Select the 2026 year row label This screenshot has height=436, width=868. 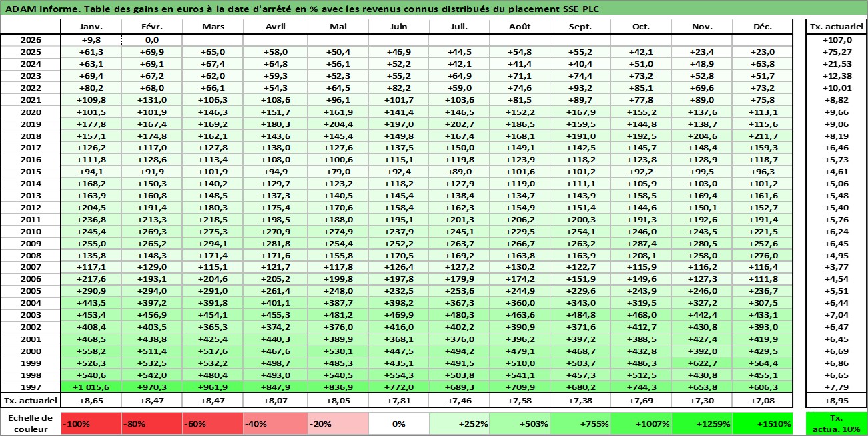30,39
